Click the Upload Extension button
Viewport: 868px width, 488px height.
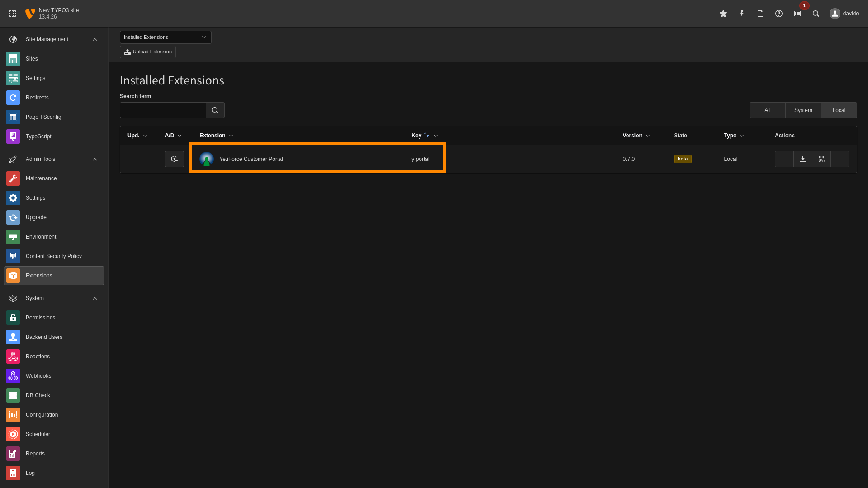coord(148,52)
